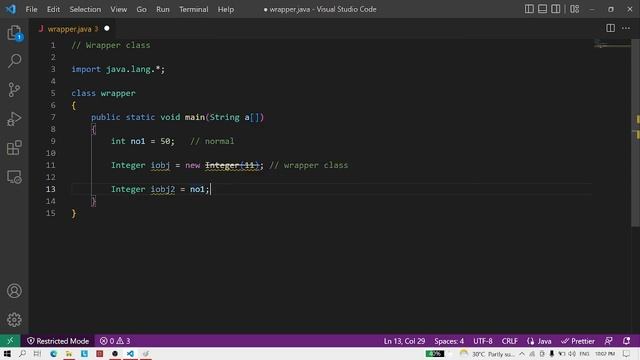640x360 pixels.
Task: Click the feedback icon in status bar
Action: [x=609, y=341]
